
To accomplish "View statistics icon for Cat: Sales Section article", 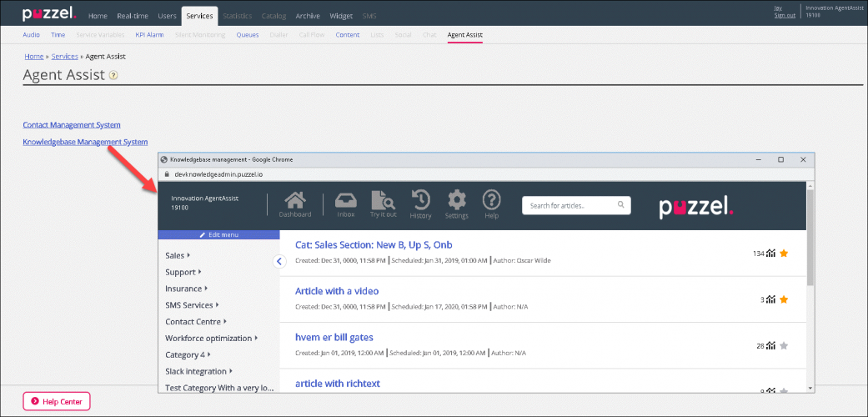I will (770, 254).
